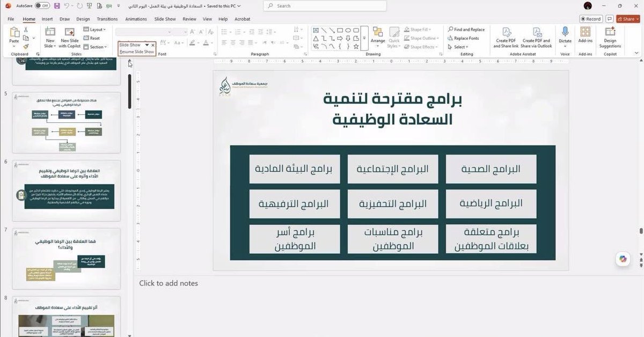The height and width of the screenshot is (337, 644).
Task: Select the Rectangle shape in gallery
Action: (340, 30)
